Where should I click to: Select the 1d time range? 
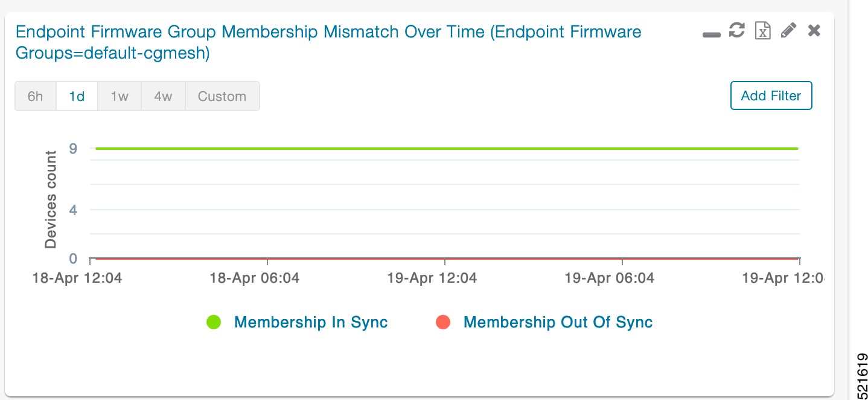77,96
